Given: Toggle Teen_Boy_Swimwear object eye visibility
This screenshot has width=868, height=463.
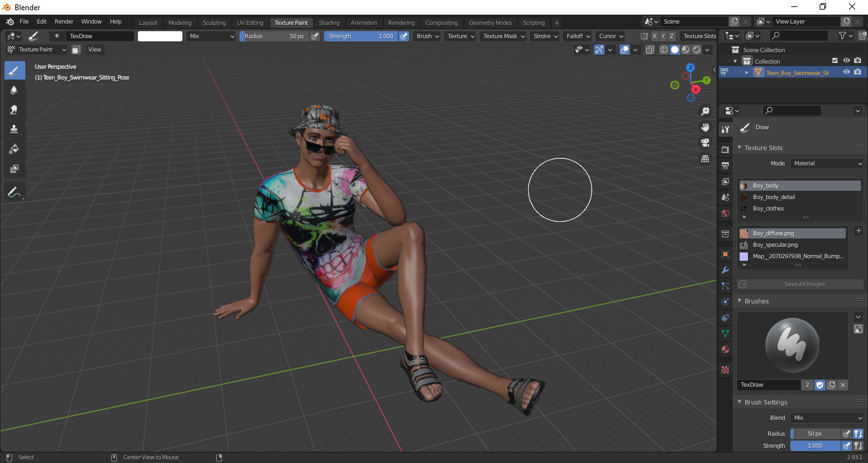Looking at the screenshot, I should pos(846,73).
